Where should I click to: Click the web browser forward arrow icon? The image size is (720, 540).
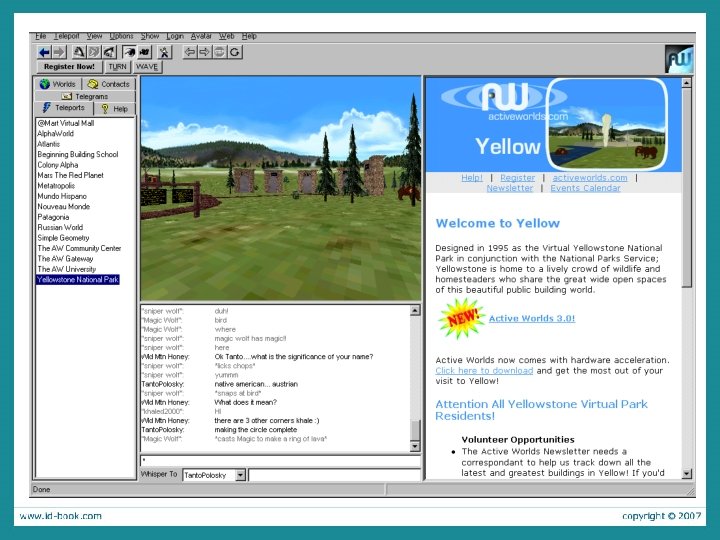click(204, 52)
